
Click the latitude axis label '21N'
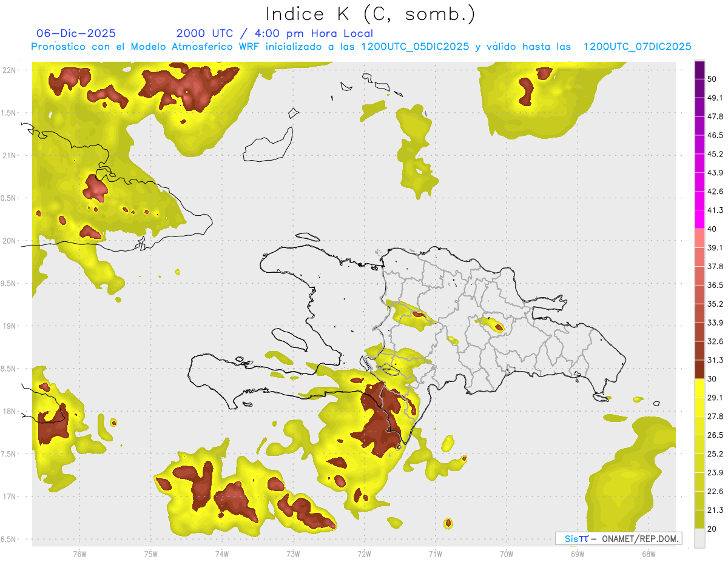(x=9, y=155)
